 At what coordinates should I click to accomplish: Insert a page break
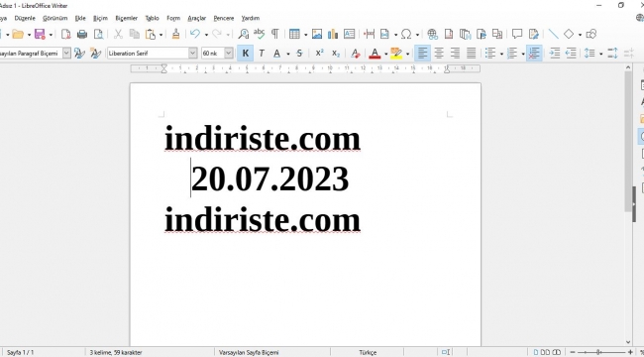point(370,34)
